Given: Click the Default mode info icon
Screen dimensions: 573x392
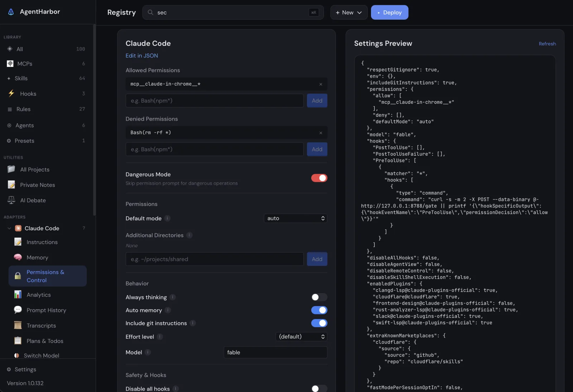Looking at the screenshot, I should (x=168, y=218).
